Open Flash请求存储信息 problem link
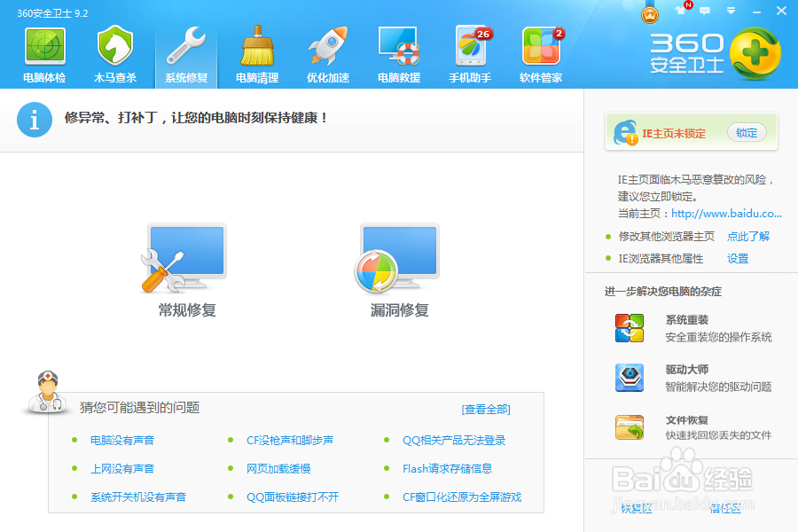The width and height of the screenshot is (798, 532). 448,469
